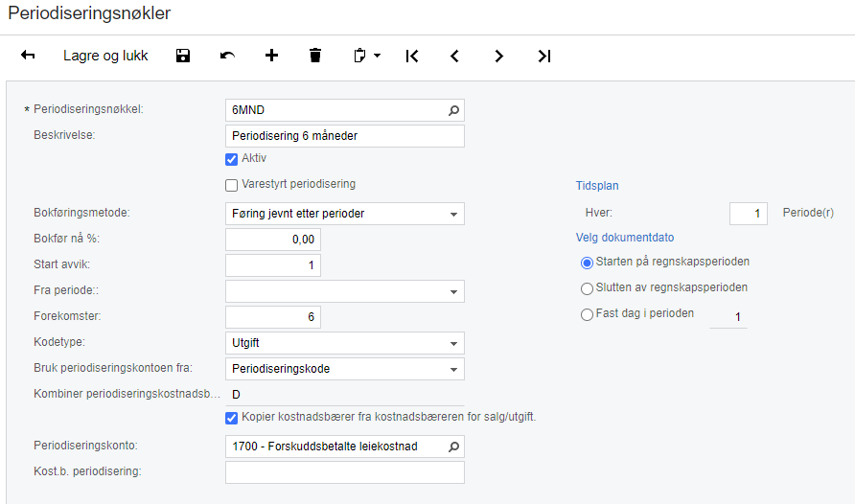Jump to first record icon
This screenshot has width=855, height=504.
[412, 56]
